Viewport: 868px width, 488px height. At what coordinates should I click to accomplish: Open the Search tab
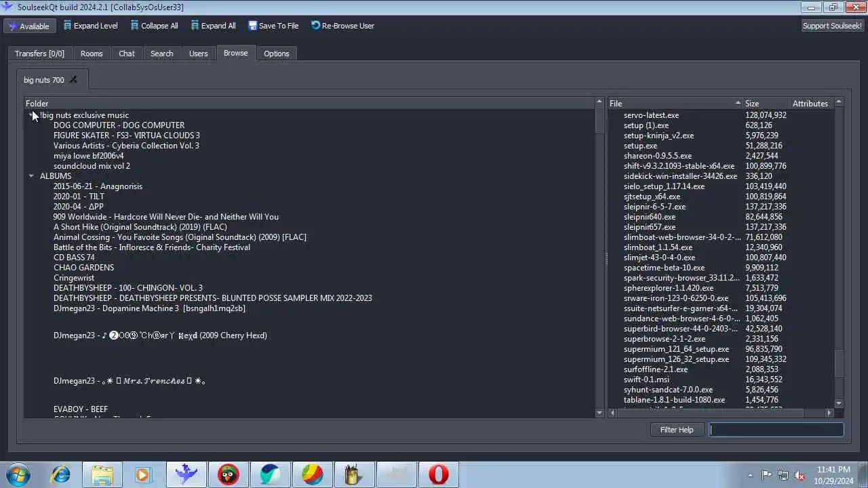coord(161,54)
